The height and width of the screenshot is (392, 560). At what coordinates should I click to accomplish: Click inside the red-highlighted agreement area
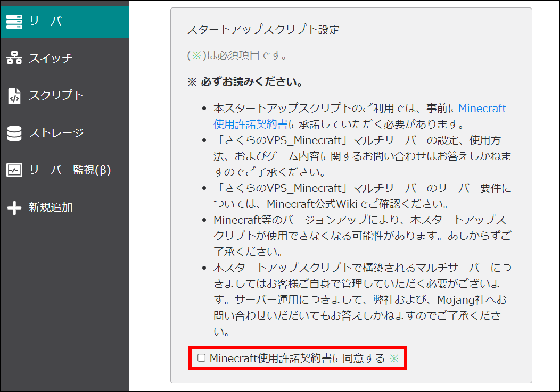click(x=298, y=358)
